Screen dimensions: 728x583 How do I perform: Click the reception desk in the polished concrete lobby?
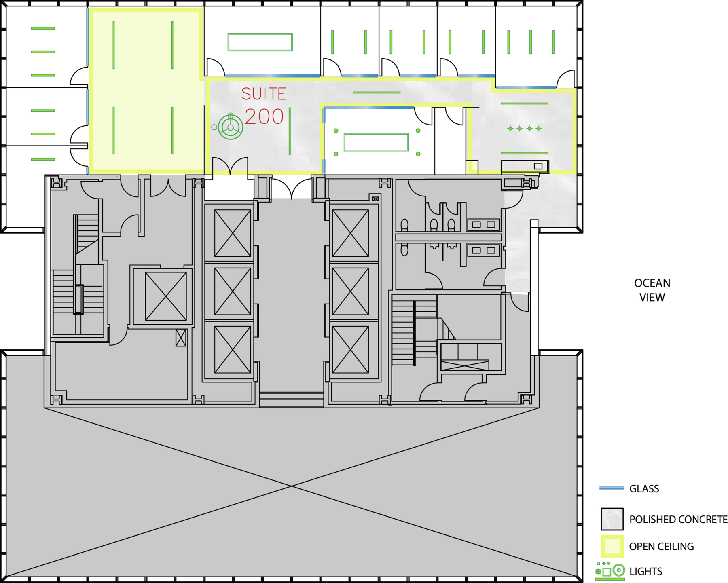(525, 166)
